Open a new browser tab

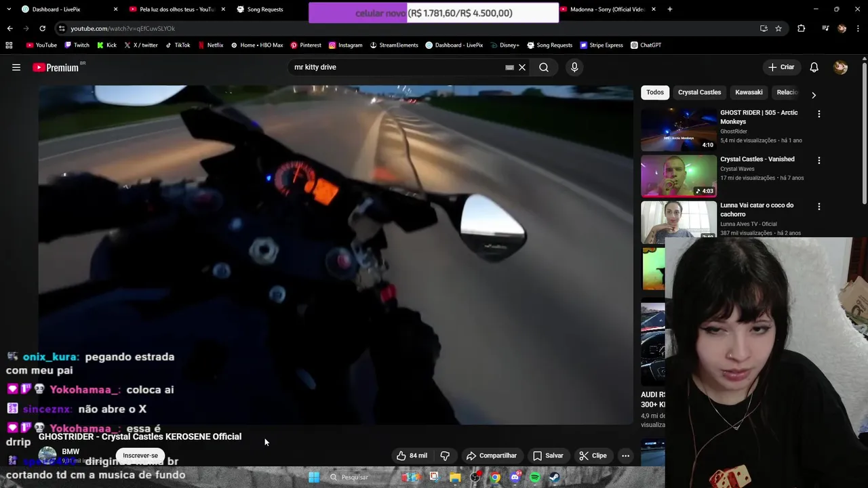click(670, 9)
